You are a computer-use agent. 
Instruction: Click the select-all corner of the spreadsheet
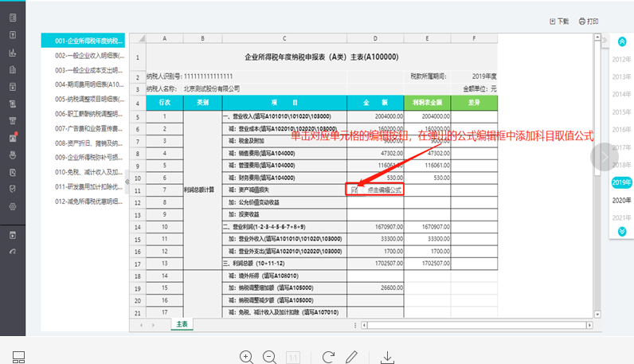coord(138,38)
